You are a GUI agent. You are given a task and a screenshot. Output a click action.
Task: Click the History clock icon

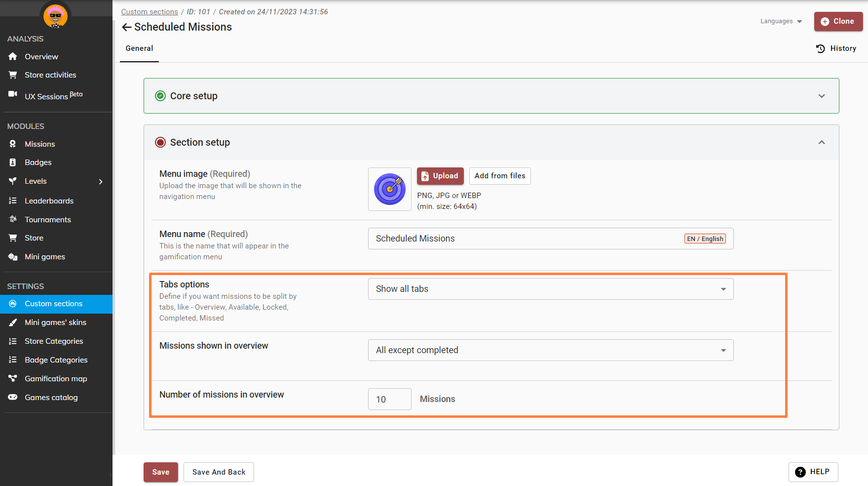820,48
